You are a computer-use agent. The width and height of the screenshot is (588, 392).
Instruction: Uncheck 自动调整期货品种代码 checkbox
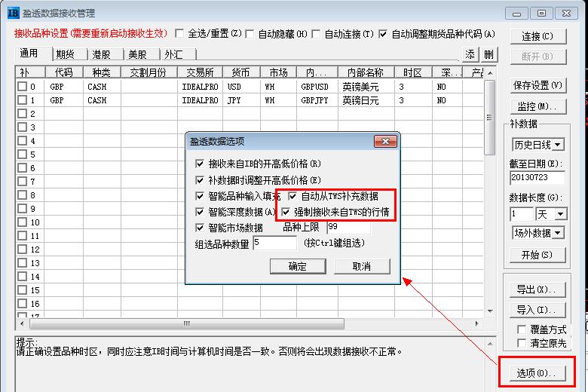click(x=383, y=34)
